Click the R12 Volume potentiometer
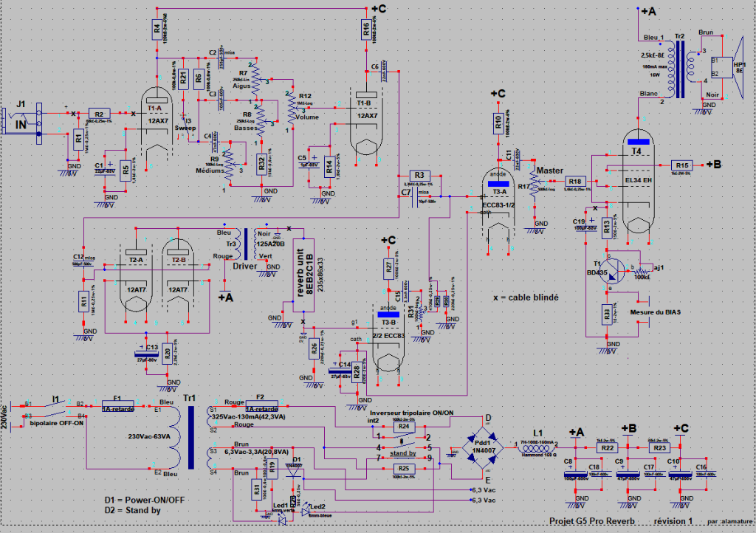Image resolution: width=756 pixels, height=533 pixels. pos(291,109)
